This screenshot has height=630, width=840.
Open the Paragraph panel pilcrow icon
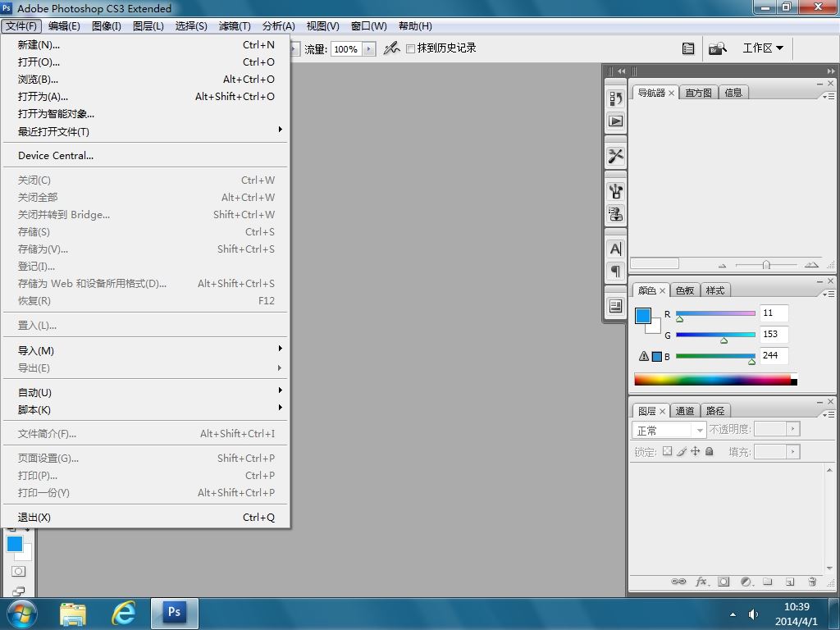click(x=615, y=271)
